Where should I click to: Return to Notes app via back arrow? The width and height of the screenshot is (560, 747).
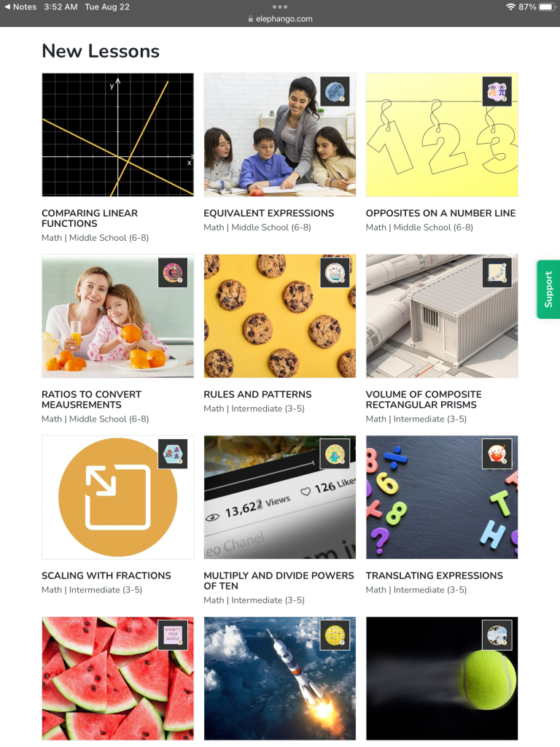tap(20, 7)
